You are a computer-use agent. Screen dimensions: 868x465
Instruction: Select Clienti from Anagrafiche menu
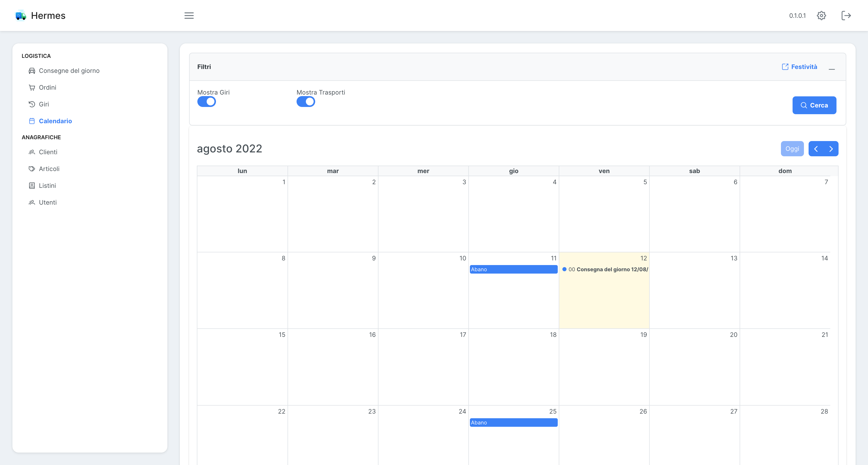(48, 152)
